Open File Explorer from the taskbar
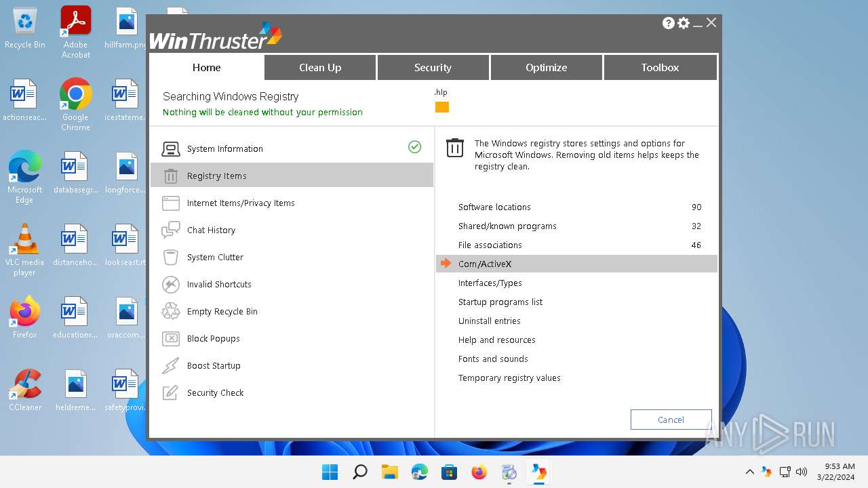 click(x=390, y=472)
